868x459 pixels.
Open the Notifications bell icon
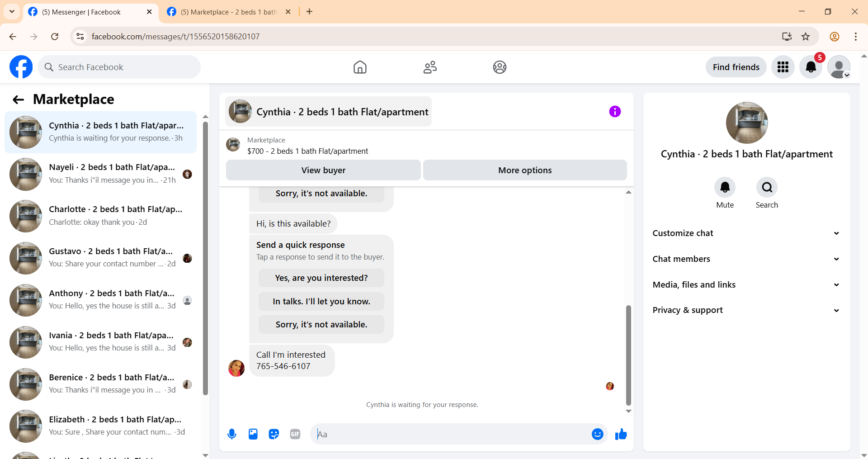point(811,67)
